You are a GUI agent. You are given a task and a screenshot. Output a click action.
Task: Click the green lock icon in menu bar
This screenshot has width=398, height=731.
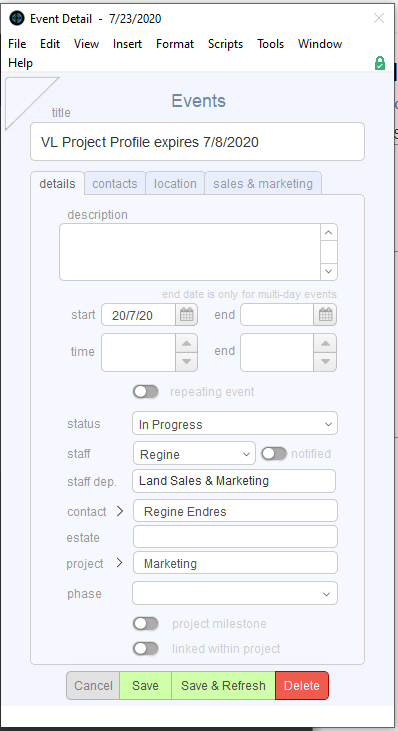click(x=380, y=63)
